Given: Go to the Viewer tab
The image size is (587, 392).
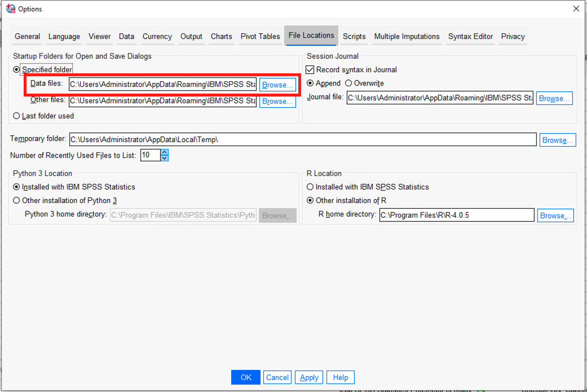Looking at the screenshot, I should click(x=100, y=36).
